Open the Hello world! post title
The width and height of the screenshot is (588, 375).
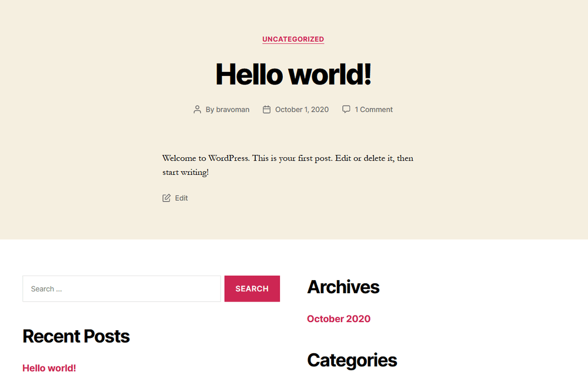pyautogui.click(x=293, y=74)
